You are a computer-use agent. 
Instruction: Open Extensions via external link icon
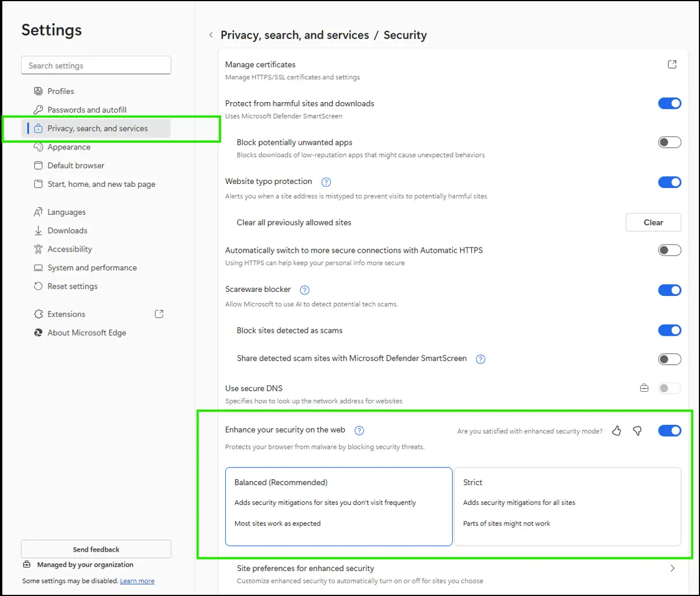click(159, 314)
